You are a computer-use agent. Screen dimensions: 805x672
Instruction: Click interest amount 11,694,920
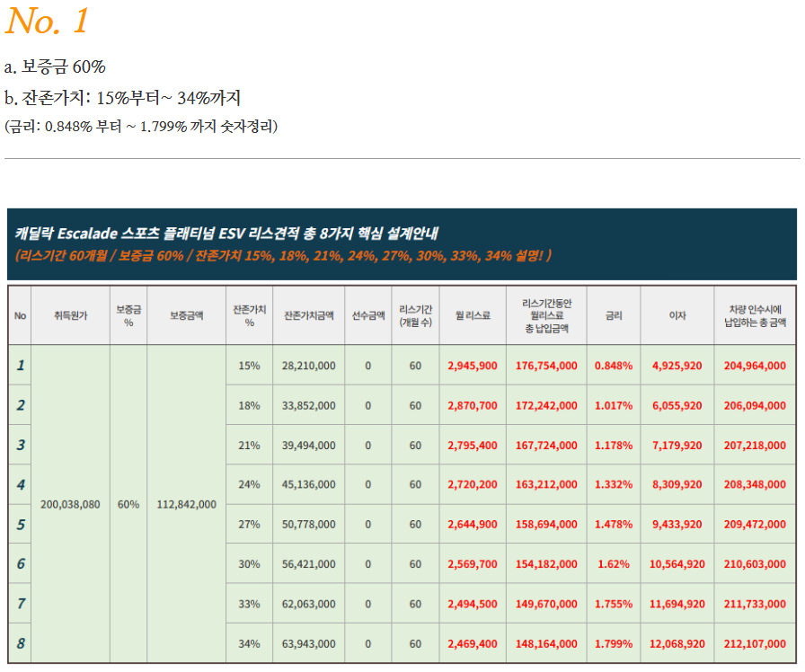tap(677, 605)
